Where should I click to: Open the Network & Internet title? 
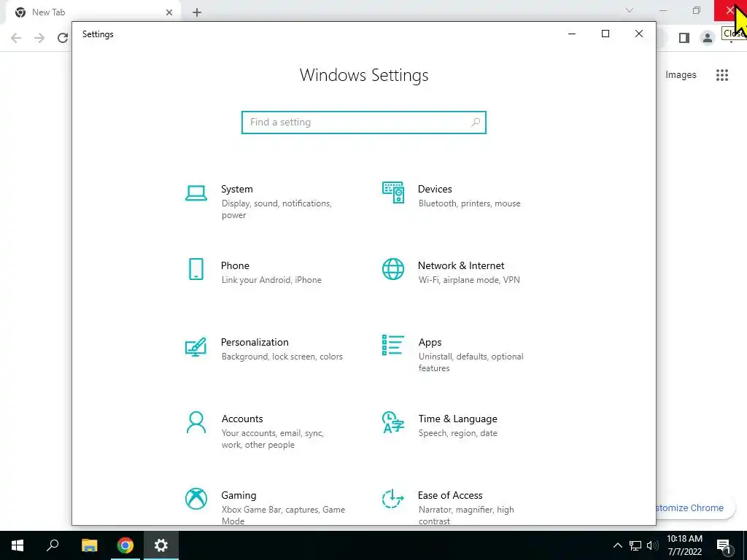point(461,265)
